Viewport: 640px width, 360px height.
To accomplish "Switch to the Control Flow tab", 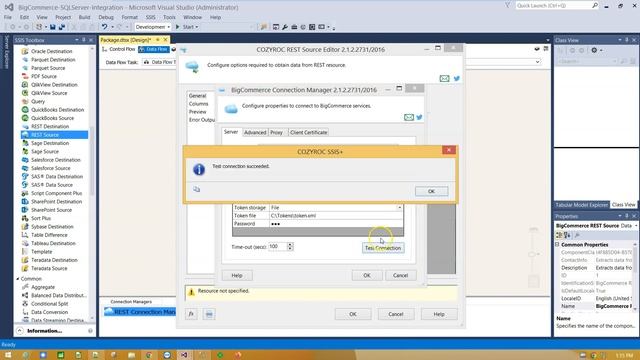I will click(x=118, y=49).
